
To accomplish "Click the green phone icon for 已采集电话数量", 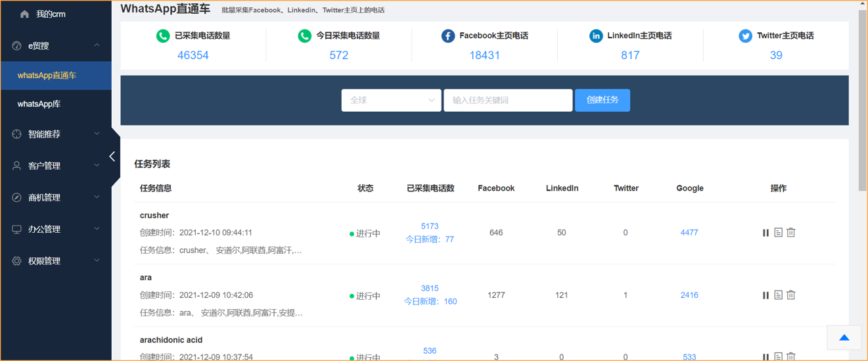I will 162,36.
